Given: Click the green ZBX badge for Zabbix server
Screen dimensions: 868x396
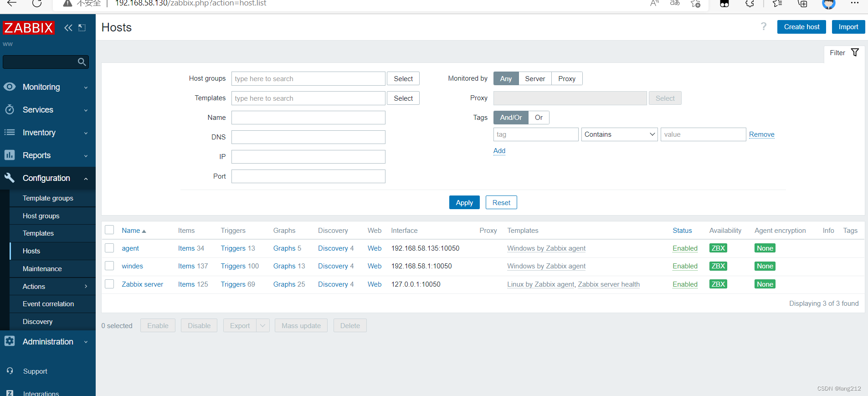Looking at the screenshot, I should click(x=718, y=284).
